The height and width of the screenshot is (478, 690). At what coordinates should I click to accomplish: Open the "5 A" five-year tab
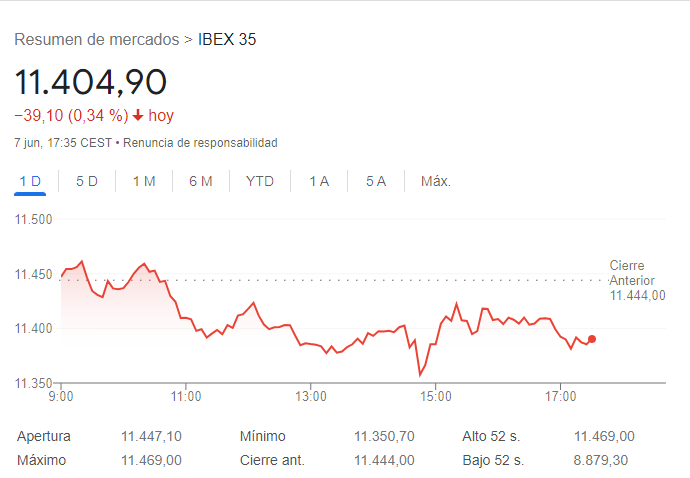376,181
